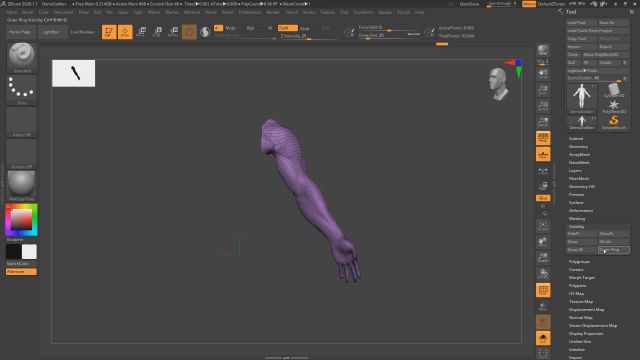Click the stroke preview thumbnail in viewport

click(73, 73)
